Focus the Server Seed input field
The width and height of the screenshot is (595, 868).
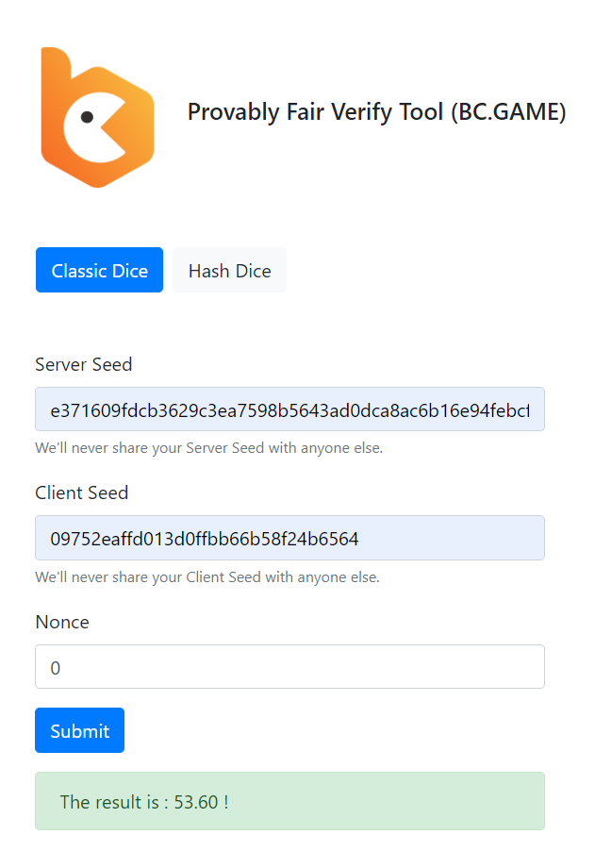coord(289,409)
